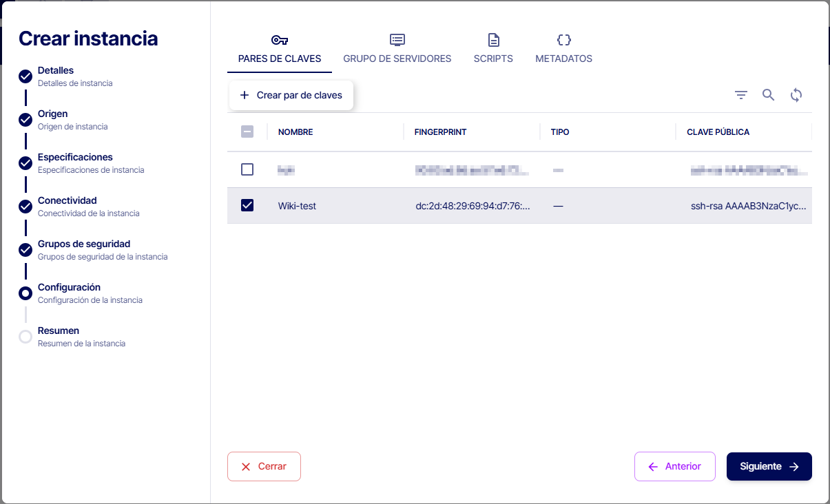Image resolution: width=830 pixels, height=504 pixels.
Task: Click the Metadatos curly braces icon
Action: coord(564,40)
